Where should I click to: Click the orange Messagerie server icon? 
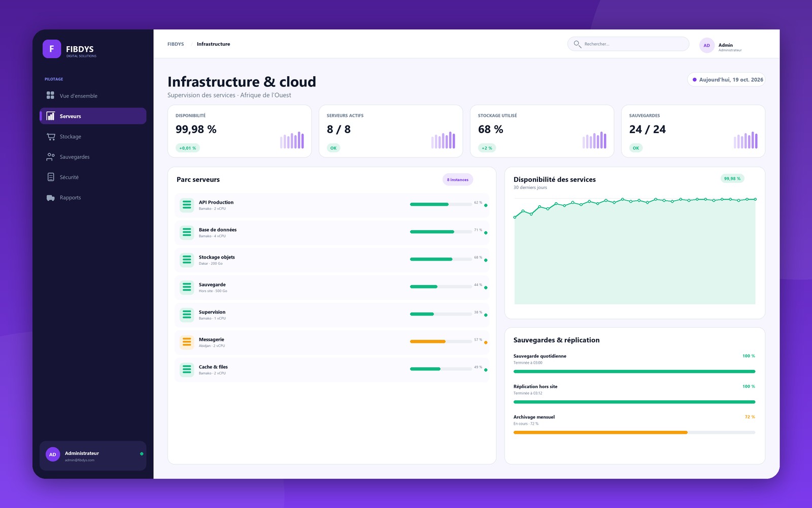[187, 342]
